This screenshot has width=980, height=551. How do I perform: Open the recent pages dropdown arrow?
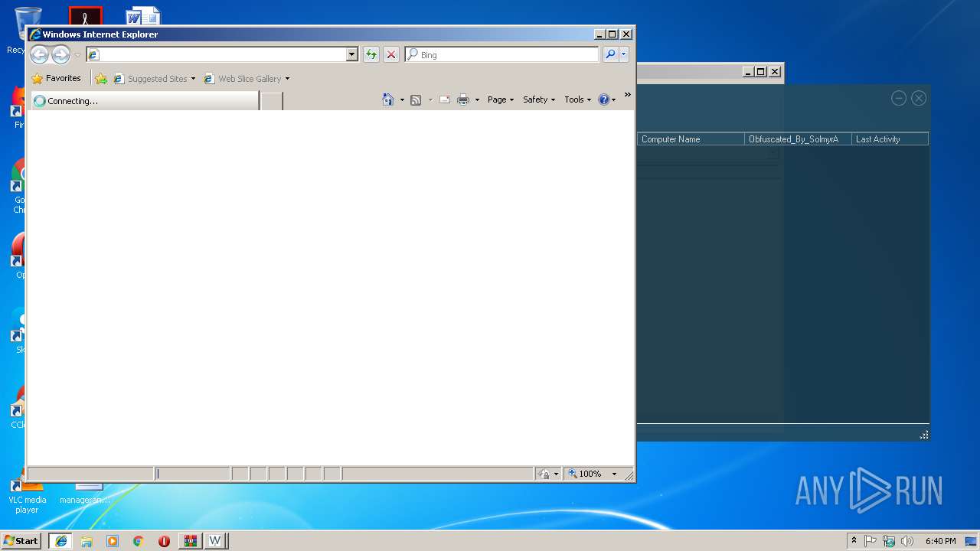(x=77, y=55)
